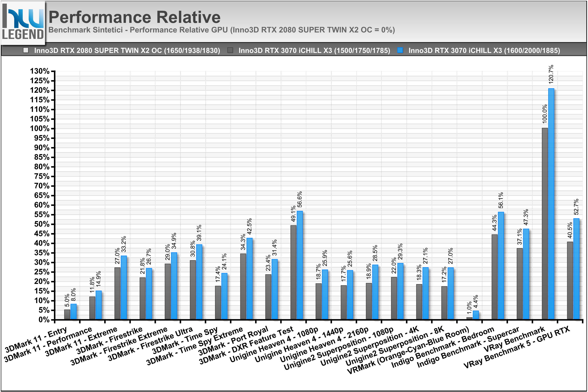Click the 31.4% blue Port Royal bar
Image resolution: width=588 pixels, height=392 pixels.
[275, 289]
